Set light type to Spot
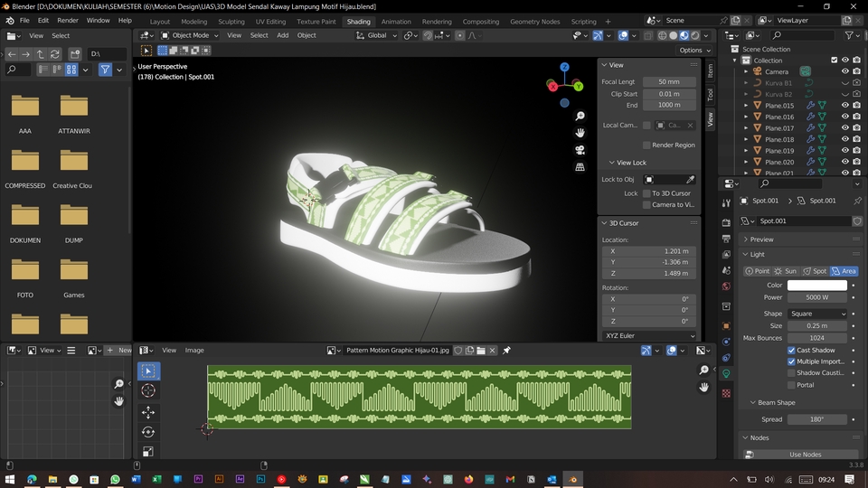This screenshot has width=868, height=488. (815, 271)
